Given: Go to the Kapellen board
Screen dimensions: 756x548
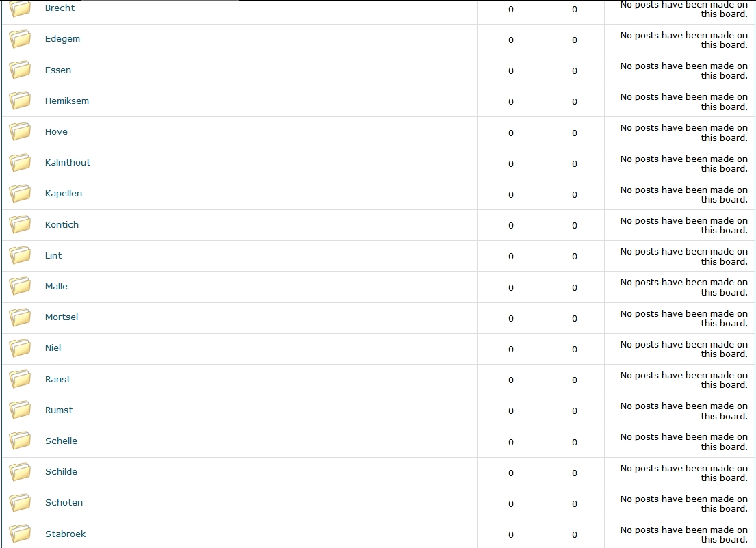Looking at the screenshot, I should tap(64, 194).
